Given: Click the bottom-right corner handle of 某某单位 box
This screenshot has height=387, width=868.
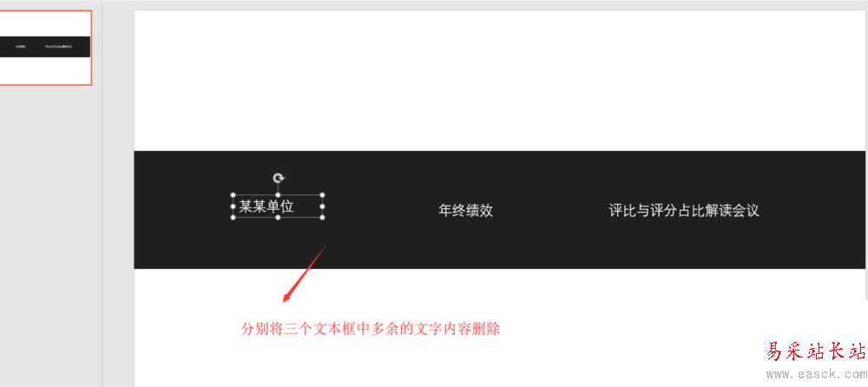Looking at the screenshot, I should 322,218.
